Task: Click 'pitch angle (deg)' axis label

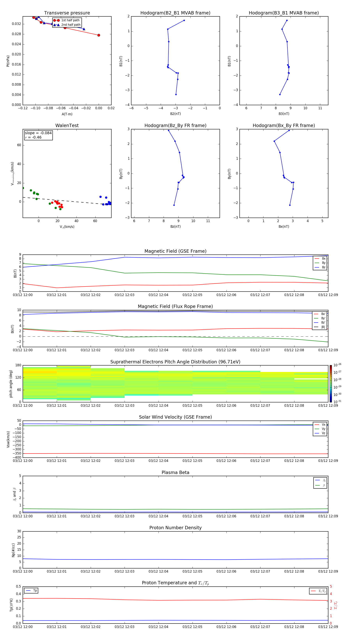Action: pyautogui.click(x=11, y=384)
